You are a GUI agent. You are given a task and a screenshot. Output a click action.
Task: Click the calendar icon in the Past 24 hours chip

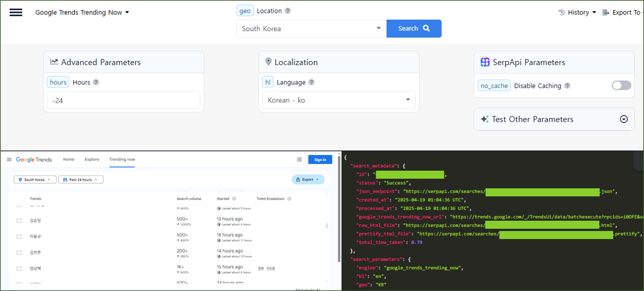pos(65,180)
